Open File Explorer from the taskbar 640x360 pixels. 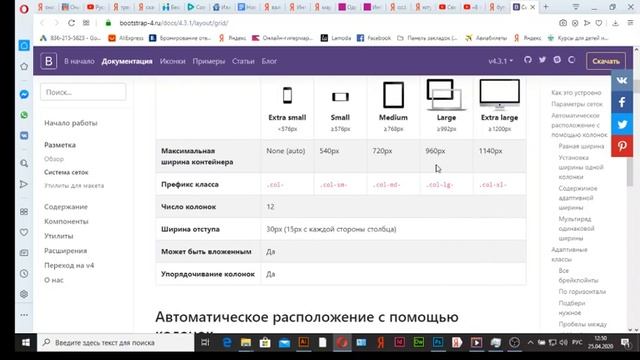[246, 343]
